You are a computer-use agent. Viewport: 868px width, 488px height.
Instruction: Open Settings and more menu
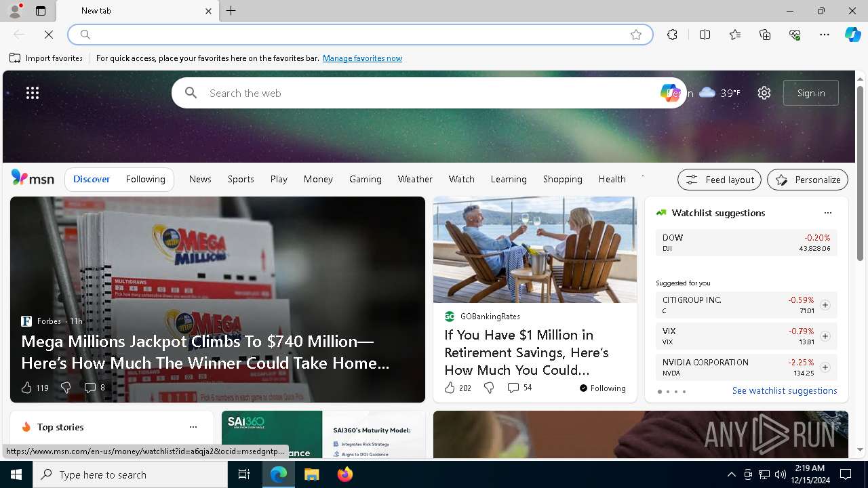pos(825,35)
